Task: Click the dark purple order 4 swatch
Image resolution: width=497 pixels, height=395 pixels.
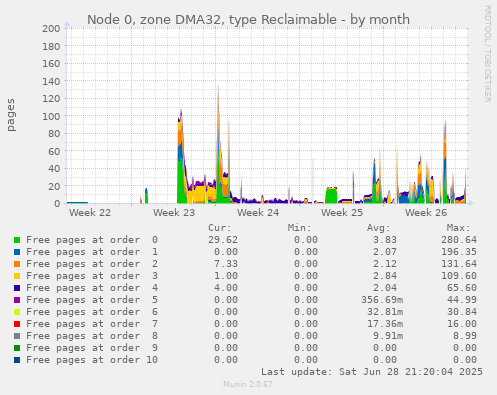Action: pos(17,288)
